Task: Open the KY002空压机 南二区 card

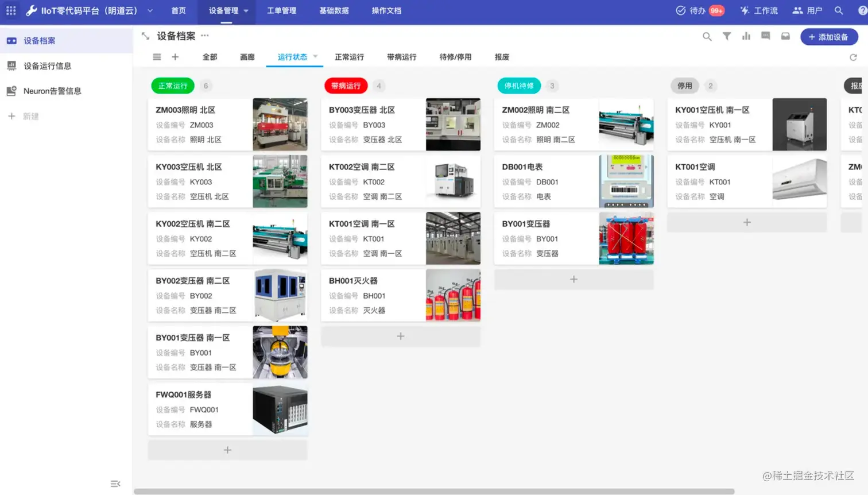Action: tap(227, 238)
